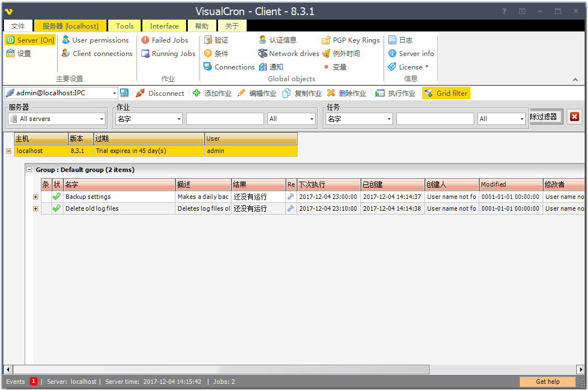The height and width of the screenshot is (390, 588).
Task: Select the 'Trial expires in 45 day(s)' cell
Action: pos(149,151)
